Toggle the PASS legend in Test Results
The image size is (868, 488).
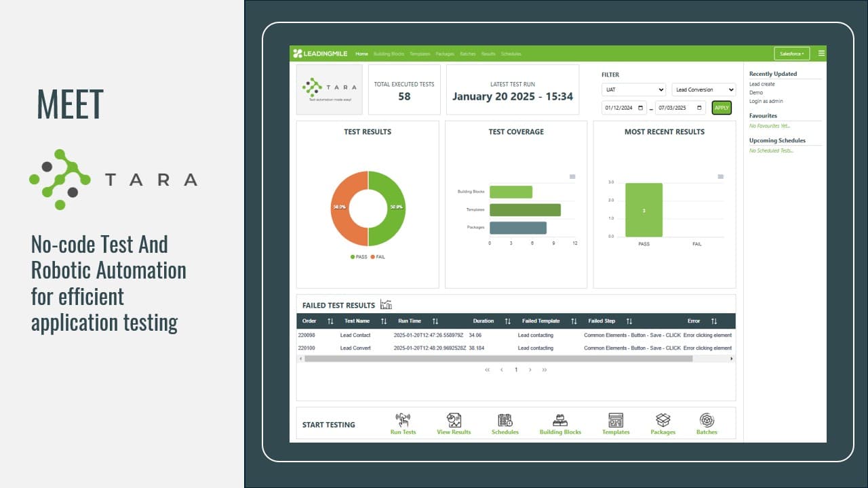357,257
